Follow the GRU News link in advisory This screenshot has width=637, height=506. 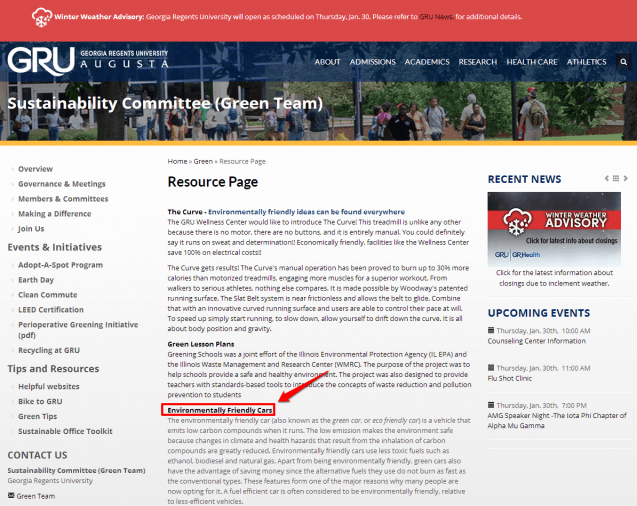431,17
